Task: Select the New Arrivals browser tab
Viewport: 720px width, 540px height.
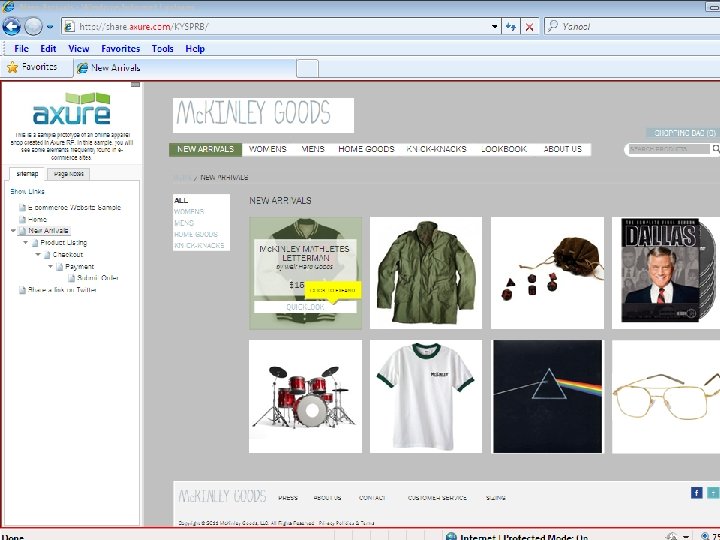Action: 185,68
